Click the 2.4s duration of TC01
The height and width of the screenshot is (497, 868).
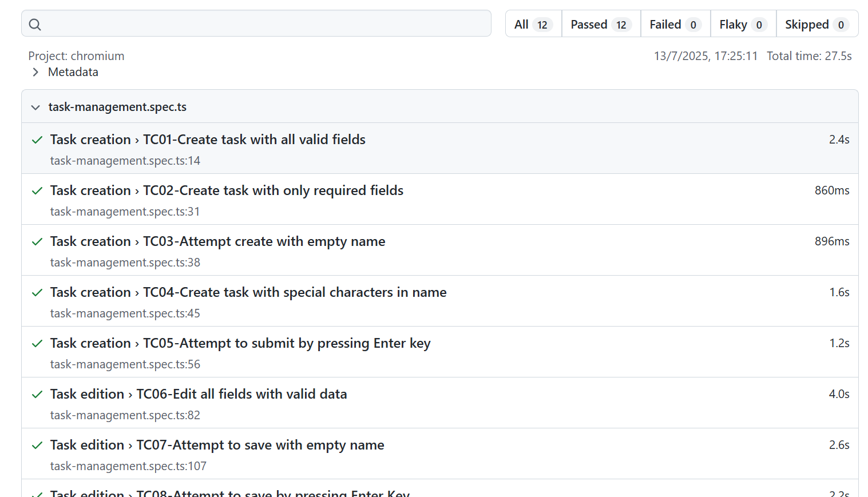tap(839, 140)
